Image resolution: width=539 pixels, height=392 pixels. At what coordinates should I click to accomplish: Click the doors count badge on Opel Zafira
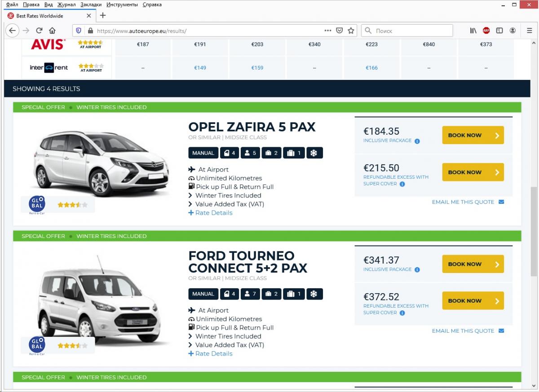230,153
